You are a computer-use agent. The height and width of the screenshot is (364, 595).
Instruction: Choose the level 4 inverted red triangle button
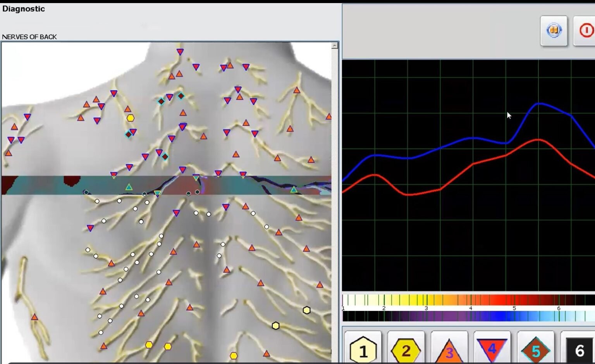[x=492, y=349]
